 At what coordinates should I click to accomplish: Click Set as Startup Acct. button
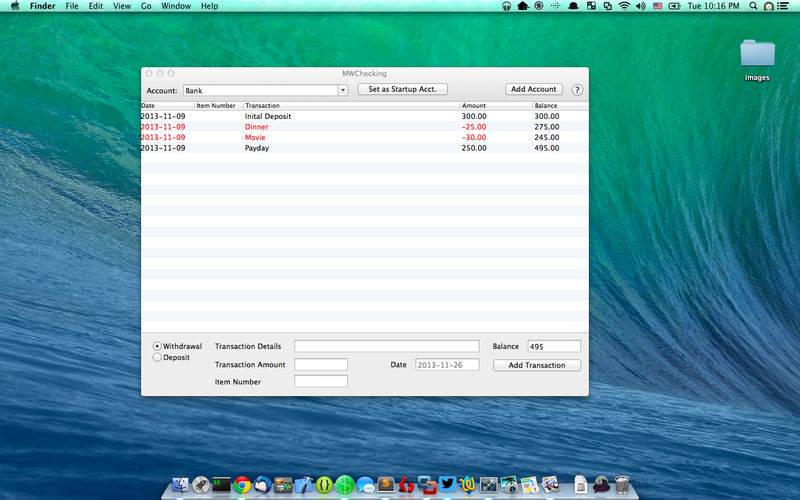tap(403, 89)
